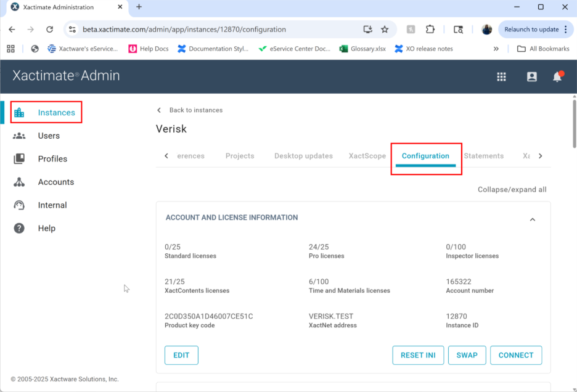Viewport: 577px width, 392px height.
Task: Open the browser extensions puzzle icon
Action: coord(430,30)
